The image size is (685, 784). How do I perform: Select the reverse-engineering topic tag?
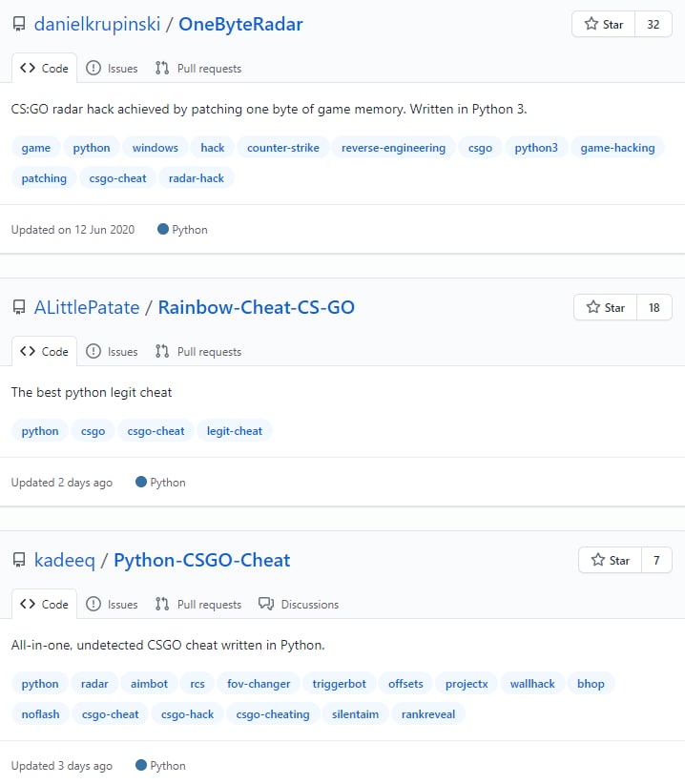pos(393,148)
